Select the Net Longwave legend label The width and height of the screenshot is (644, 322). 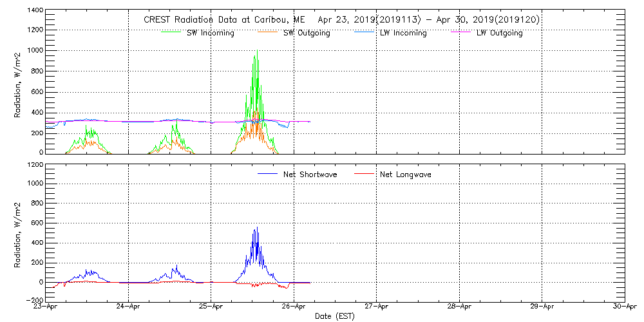405,175
